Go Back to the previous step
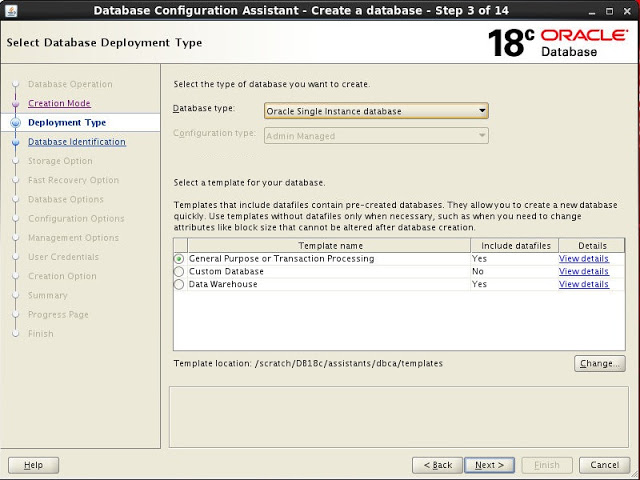The height and width of the screenshot is (480, 640). pos(437,465)
